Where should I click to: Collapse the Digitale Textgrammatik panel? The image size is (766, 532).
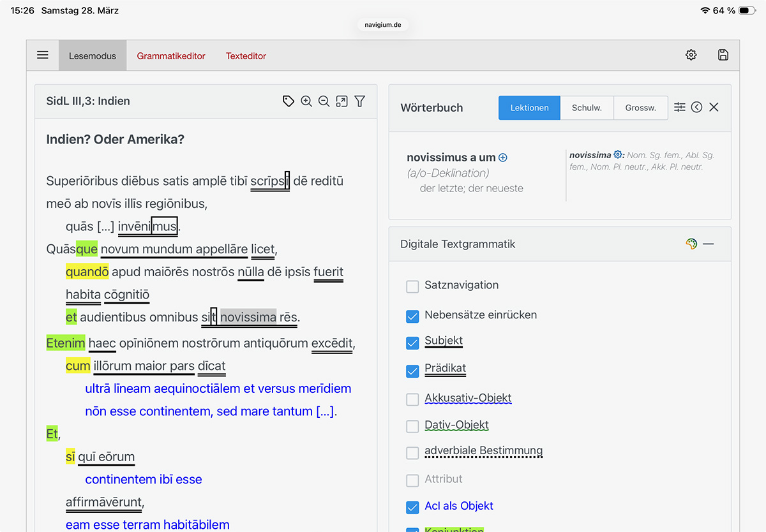(708, 244)
